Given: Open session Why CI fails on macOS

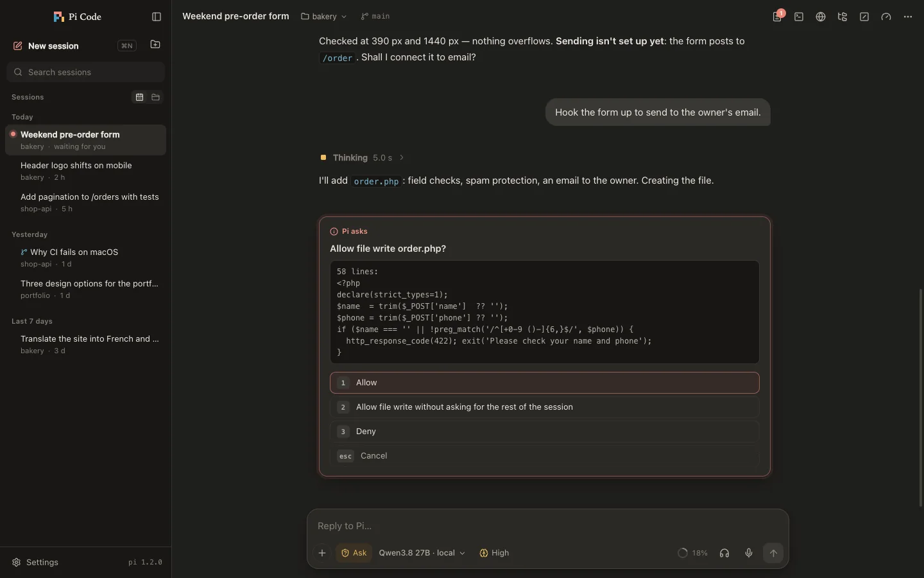Looking at the screenshot, I should (85, 258).
